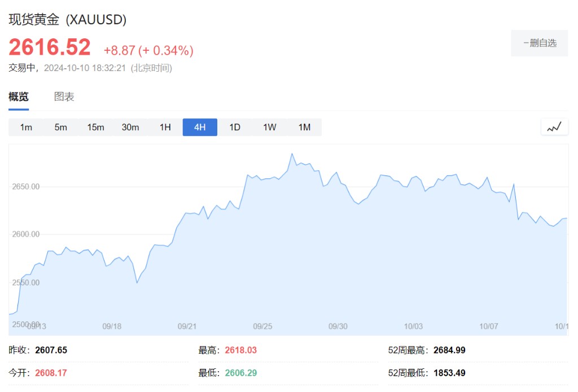Select the 5m timeframe
The image size is (578, 392).
coord(61,127)
